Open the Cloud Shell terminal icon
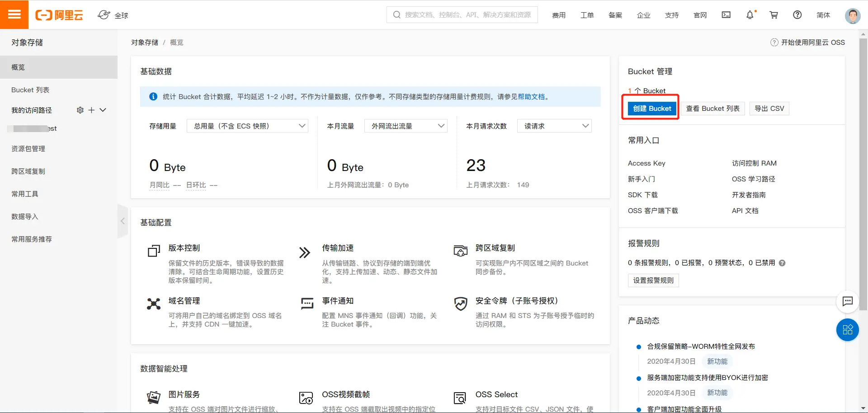Viewport: 868px width, 413px height. [x=726, y=15]
